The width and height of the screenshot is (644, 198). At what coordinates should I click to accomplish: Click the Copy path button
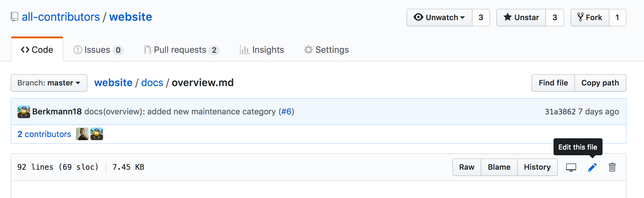600,83
